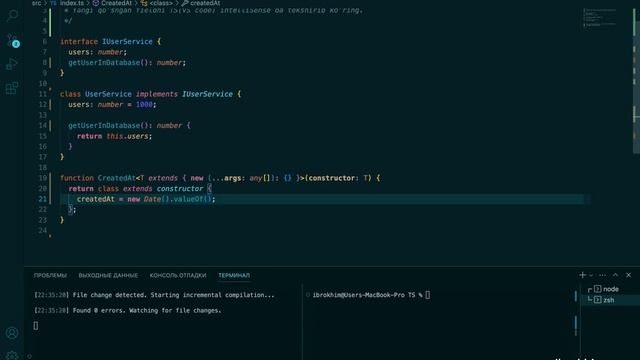This screenshot has width=640, height=360.
Task: Open the Run and Debug view
Action: click(x=12, y=64)
